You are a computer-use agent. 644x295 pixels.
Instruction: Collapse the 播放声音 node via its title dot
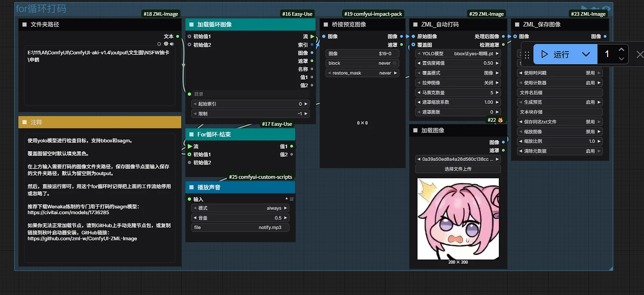click(x=192, y=187)
